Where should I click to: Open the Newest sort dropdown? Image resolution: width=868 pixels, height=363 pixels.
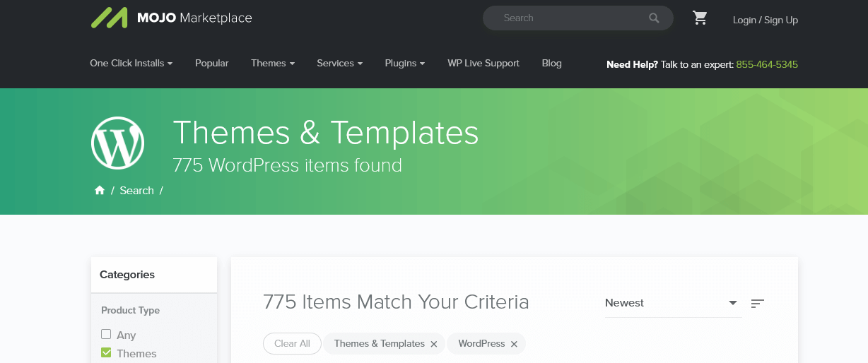672,303
